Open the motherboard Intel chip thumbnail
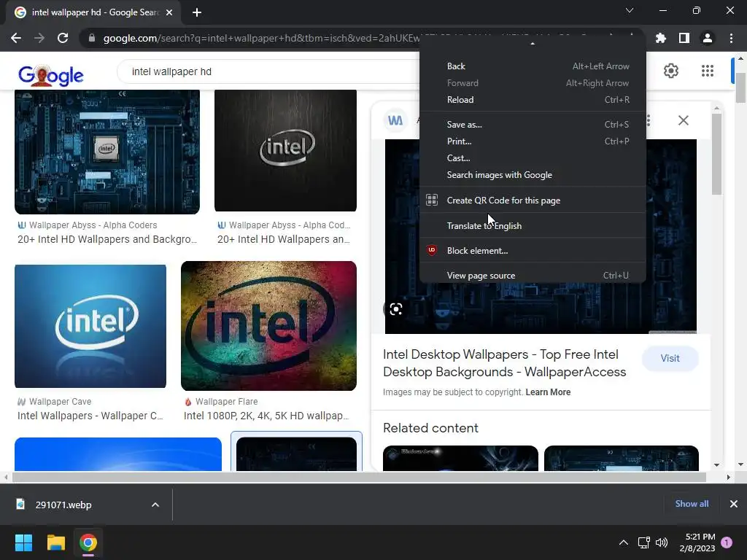 pos(107,152)
